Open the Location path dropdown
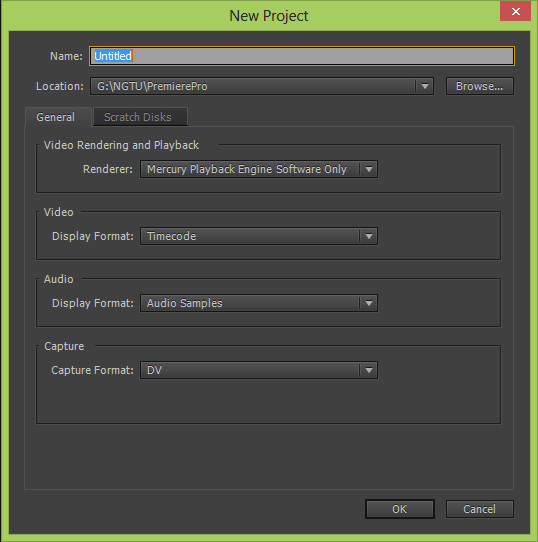The width and height of the screenshot is (538, 542). click(x=262, y=86)
